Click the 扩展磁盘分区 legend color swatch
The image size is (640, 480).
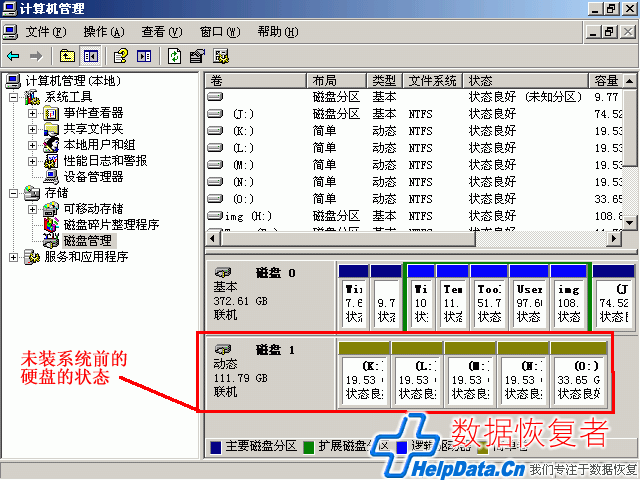coord(309,447)
